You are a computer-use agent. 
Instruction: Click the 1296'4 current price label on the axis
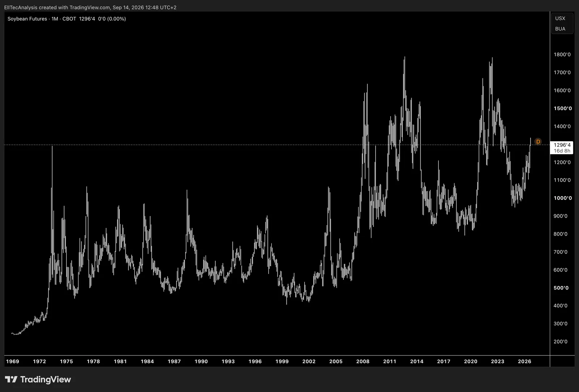pos(562,145)
